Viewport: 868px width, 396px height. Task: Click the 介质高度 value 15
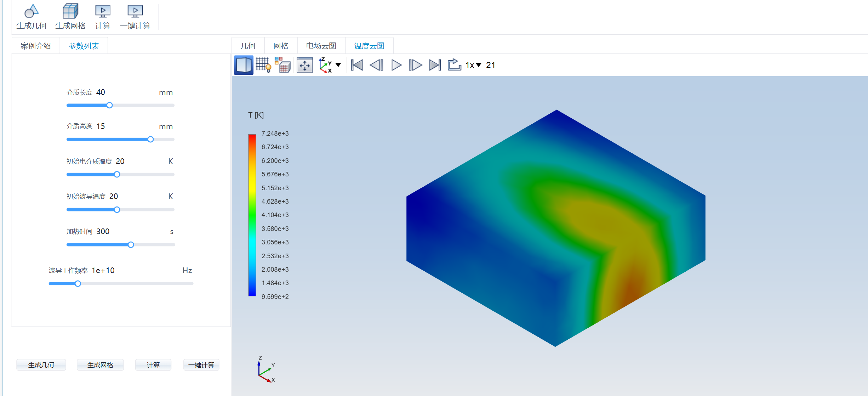101,126
